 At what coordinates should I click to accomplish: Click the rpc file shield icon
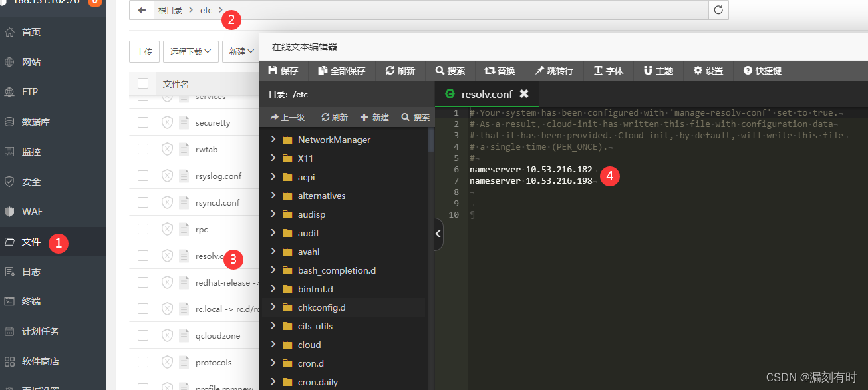(167, 229)
